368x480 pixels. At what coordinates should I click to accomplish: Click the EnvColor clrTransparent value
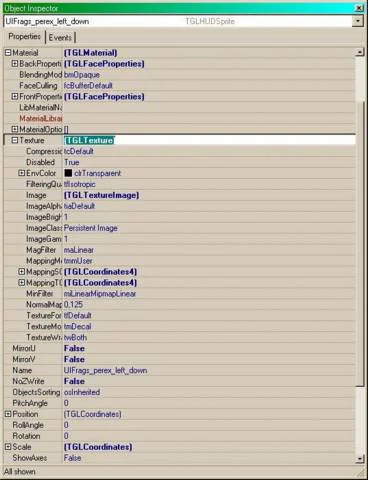pyautogui.click(x=98, y=173)
